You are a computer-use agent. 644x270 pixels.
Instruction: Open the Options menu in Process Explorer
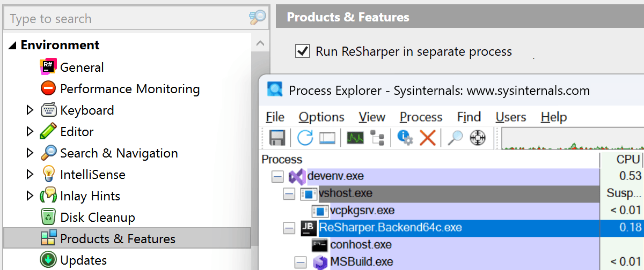click(321, 117)
